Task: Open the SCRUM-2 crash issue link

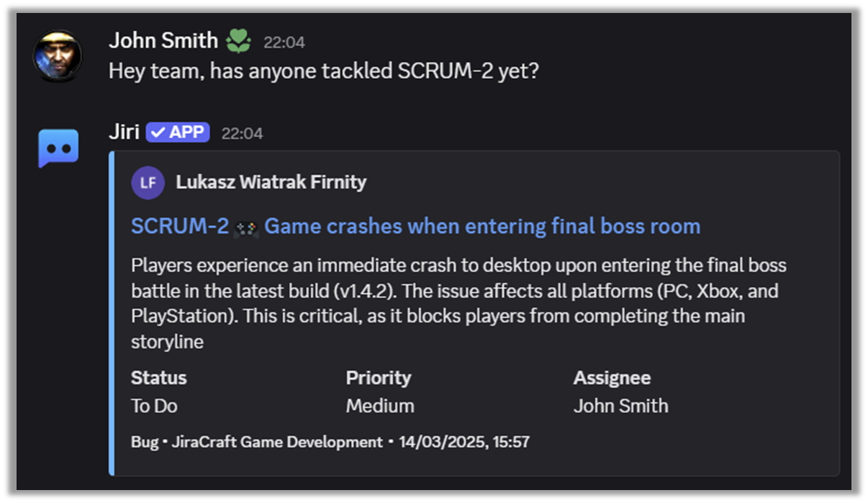Action: point(414,226)
